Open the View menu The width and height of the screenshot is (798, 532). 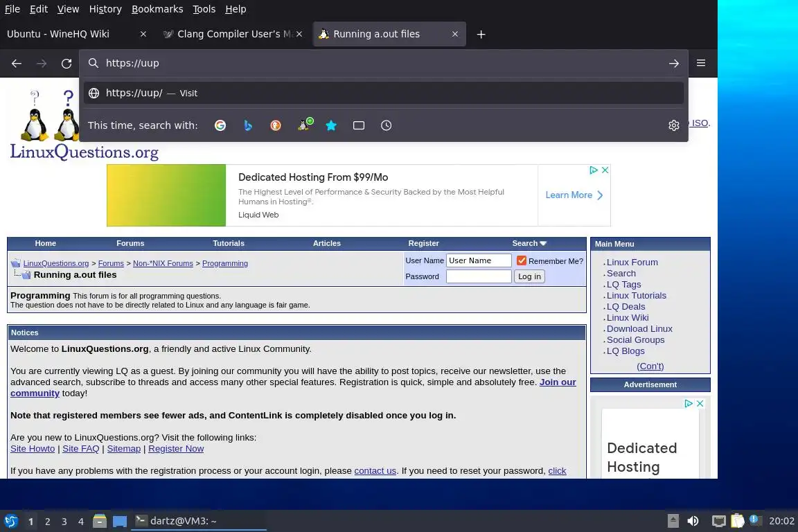point(68,8)
